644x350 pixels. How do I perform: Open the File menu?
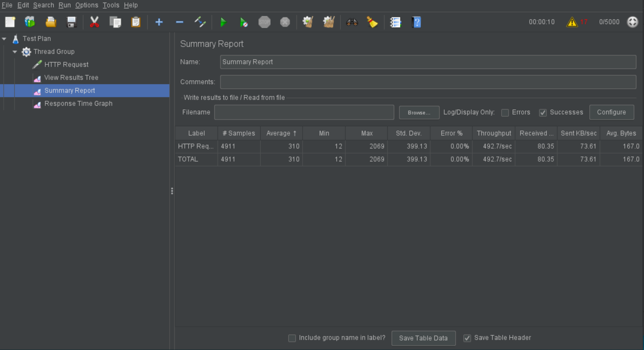(x=7, y=5)
